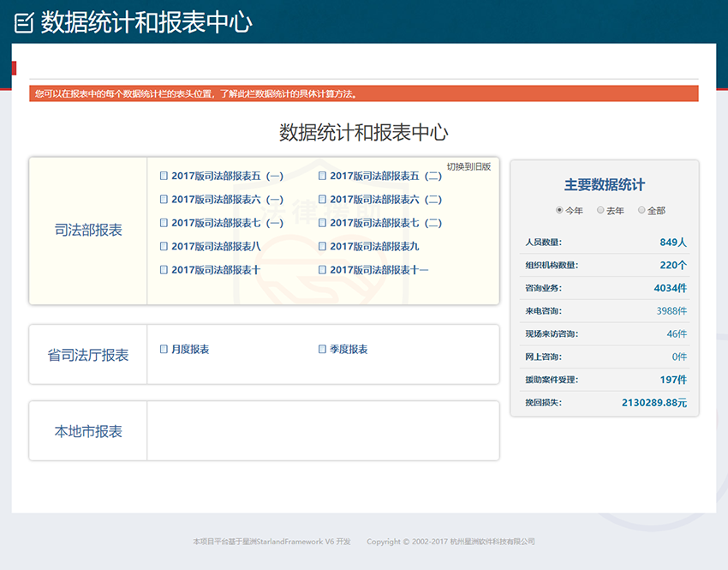Open the 2017版司法部报表五（二） link
This screenshot has width=728, height=570.
pyautogui.click(x=385, y=176)
